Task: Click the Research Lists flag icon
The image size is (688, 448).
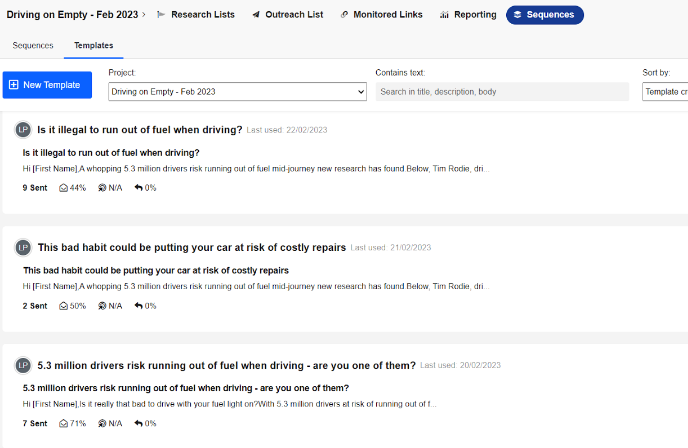Action: coord(161,14)
